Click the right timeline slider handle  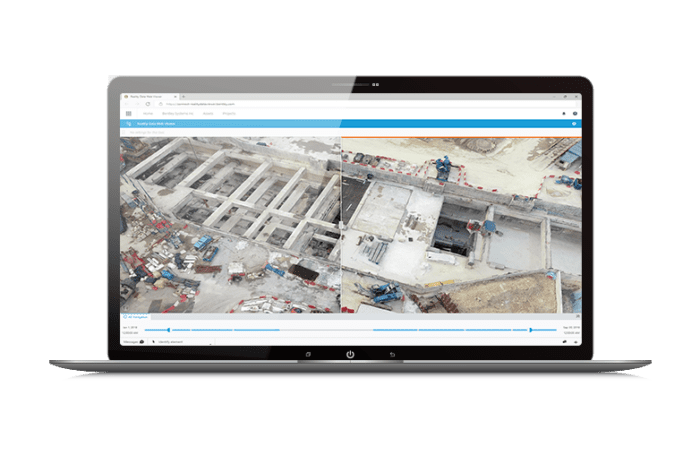(x=530, y=329)
